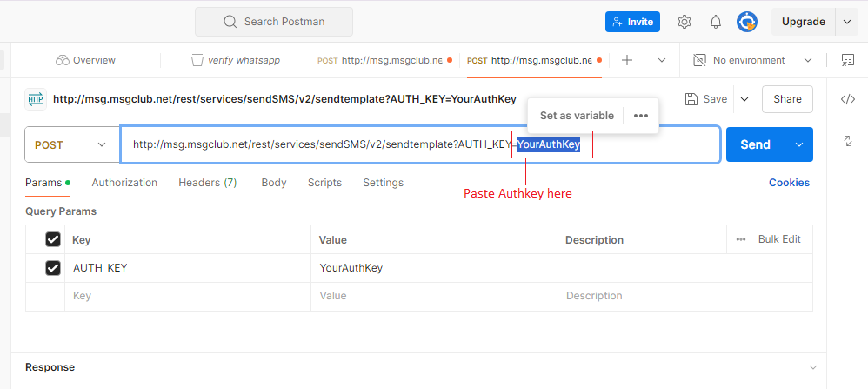Open the user avatar menu

tap(747, 22)
